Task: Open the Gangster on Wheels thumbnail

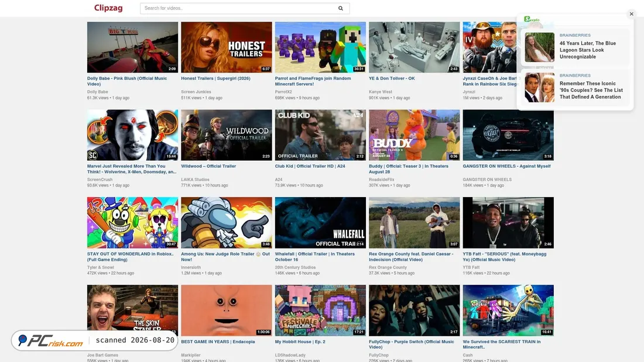Action: pyautogui.click(x=508, y=135)
